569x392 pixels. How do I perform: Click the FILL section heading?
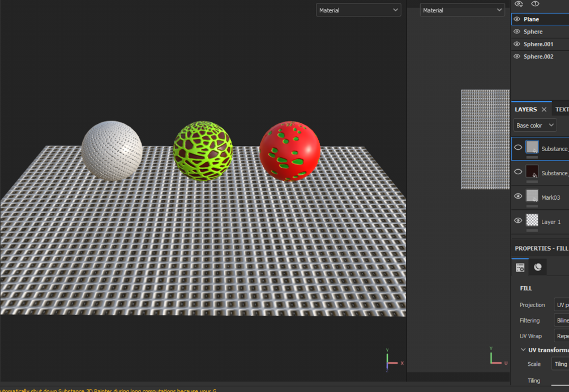[526, 288]
